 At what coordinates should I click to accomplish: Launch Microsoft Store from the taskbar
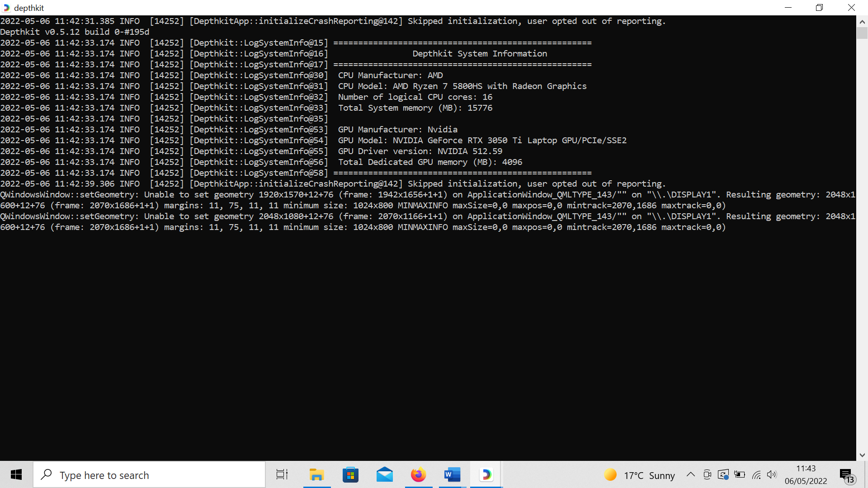(350, 474)
